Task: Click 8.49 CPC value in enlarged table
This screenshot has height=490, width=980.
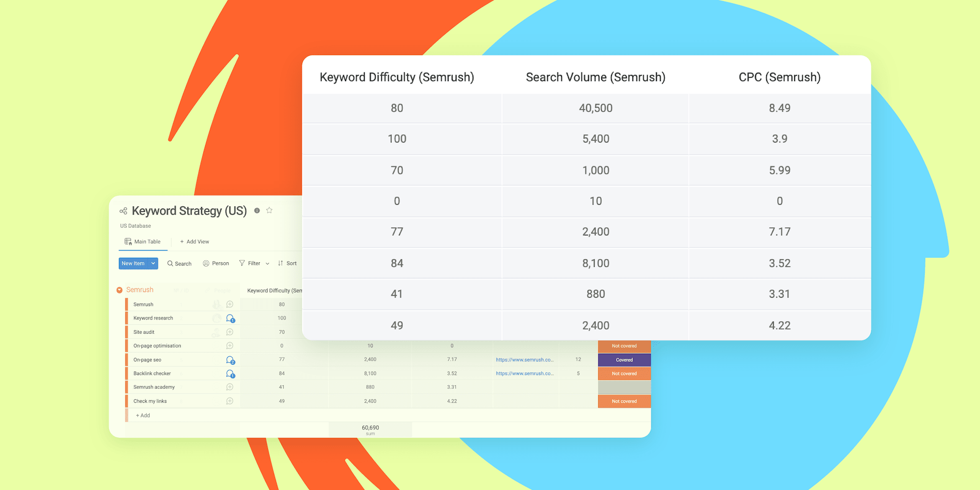Action: tap(779, 108)
